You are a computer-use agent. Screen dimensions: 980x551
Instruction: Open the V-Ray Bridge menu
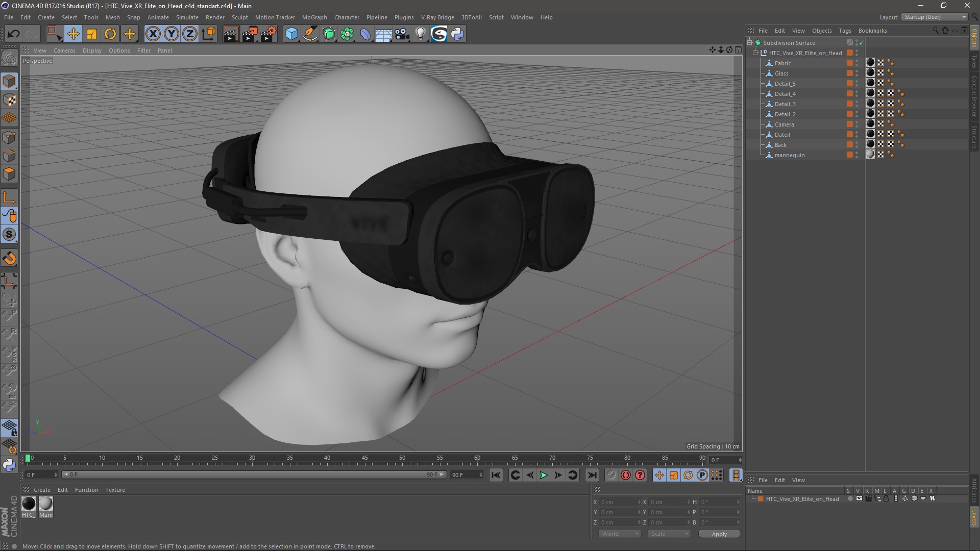pos(437,17)
